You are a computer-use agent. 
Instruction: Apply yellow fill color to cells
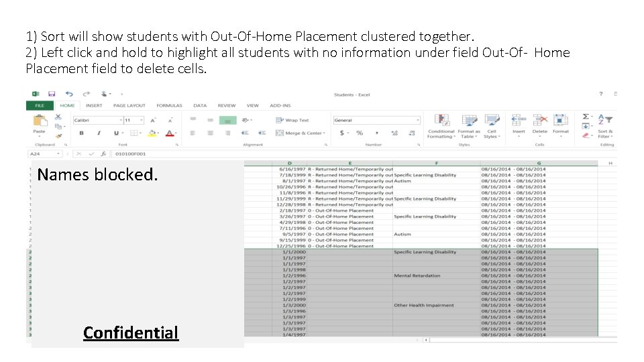pos(152,133)
